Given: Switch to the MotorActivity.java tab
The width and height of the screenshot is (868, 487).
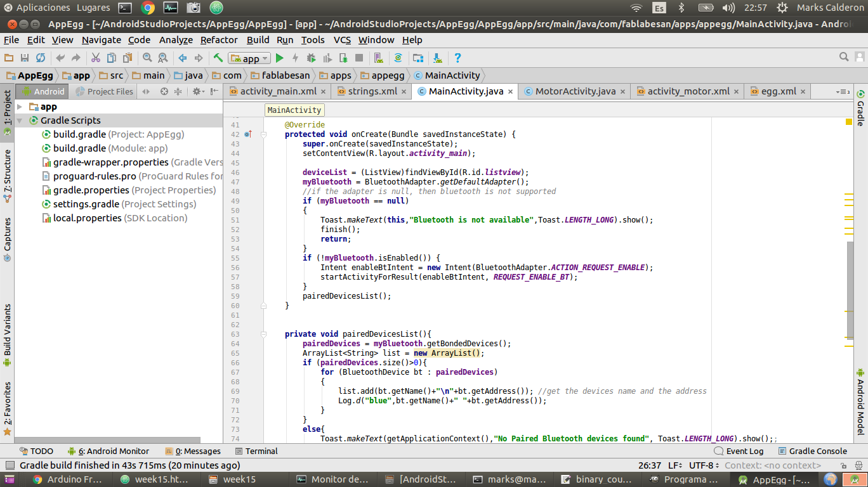Looking at the screenshot, I should point(575,91).
